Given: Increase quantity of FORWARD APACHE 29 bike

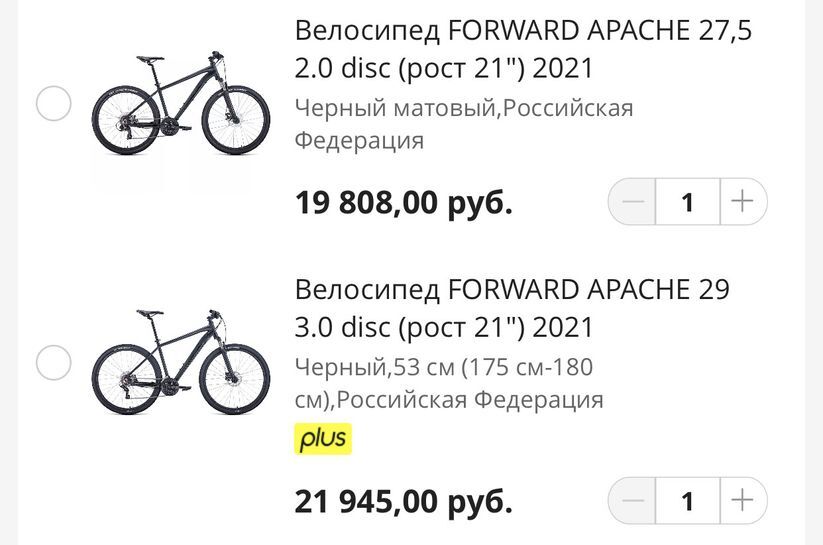Looking at the screenshot, I should coord(742,500).
